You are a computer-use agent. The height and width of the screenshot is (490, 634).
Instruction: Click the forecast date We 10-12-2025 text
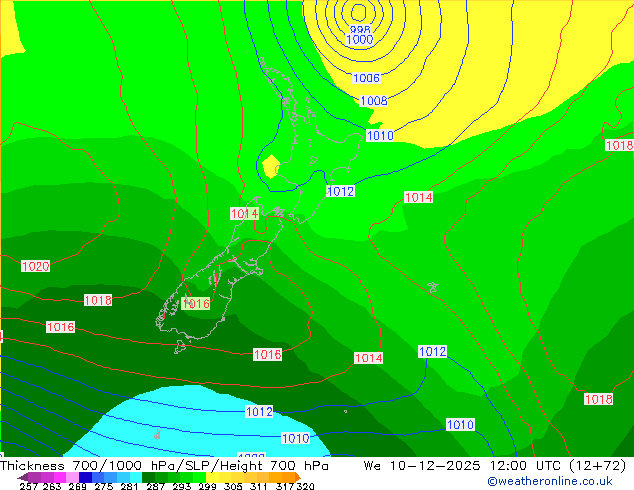click(421, 466)
